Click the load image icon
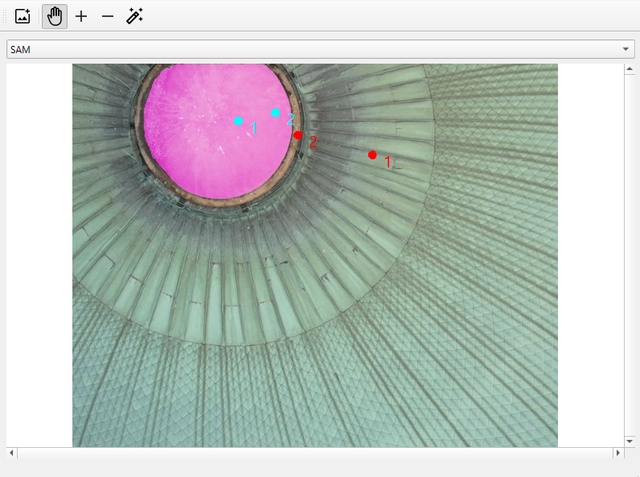This screenshot has height=477, width=640. (x=22, y=17)
